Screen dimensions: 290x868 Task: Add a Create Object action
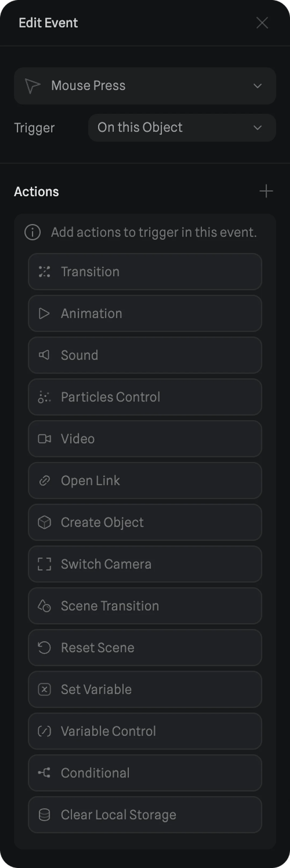[x=145, y=522]
